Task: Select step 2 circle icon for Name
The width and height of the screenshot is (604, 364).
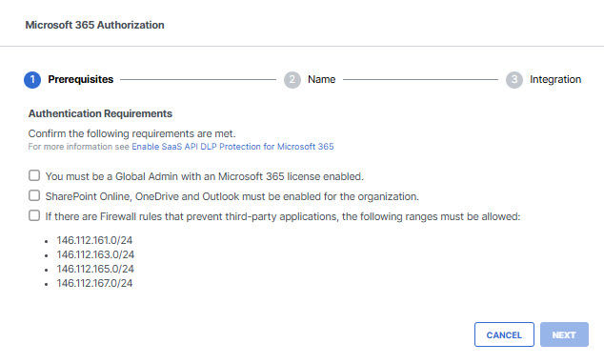Action: 292,80
